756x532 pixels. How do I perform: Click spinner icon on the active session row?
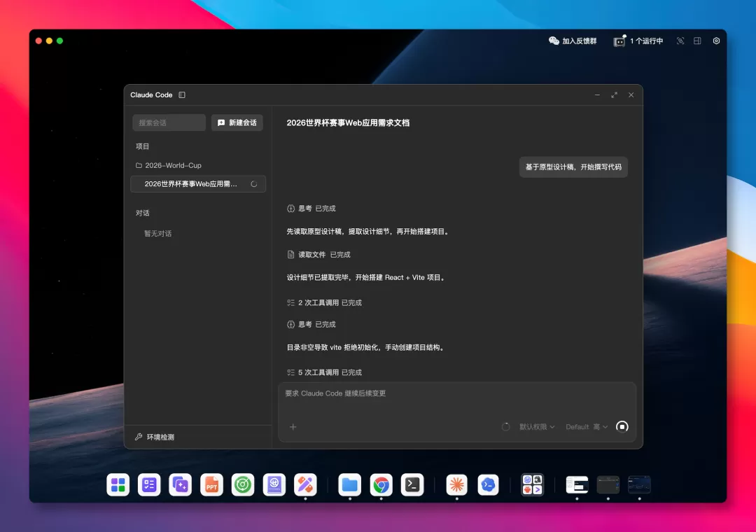[254, 184]
